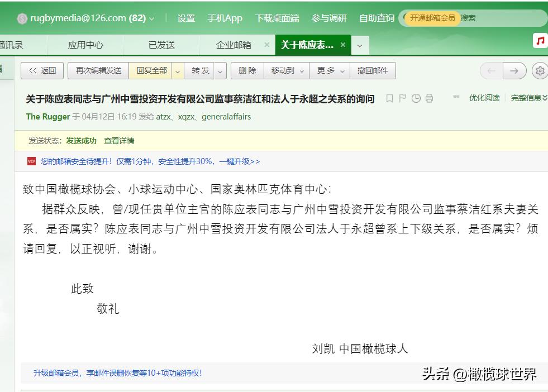This screenshot has height=392, width=548.
Task: Click the 撤回邮件 button
Action: point(373,70)
